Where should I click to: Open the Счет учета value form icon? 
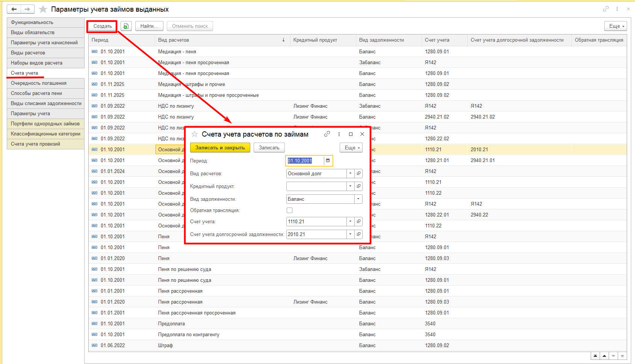pyautogui.click(x=359, y=221)
